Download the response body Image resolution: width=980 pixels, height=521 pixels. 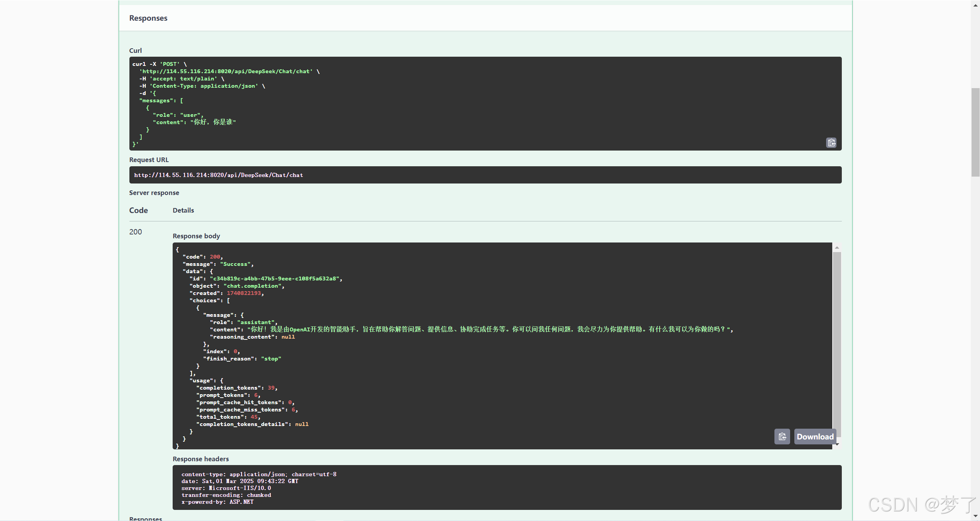(815, 437)
